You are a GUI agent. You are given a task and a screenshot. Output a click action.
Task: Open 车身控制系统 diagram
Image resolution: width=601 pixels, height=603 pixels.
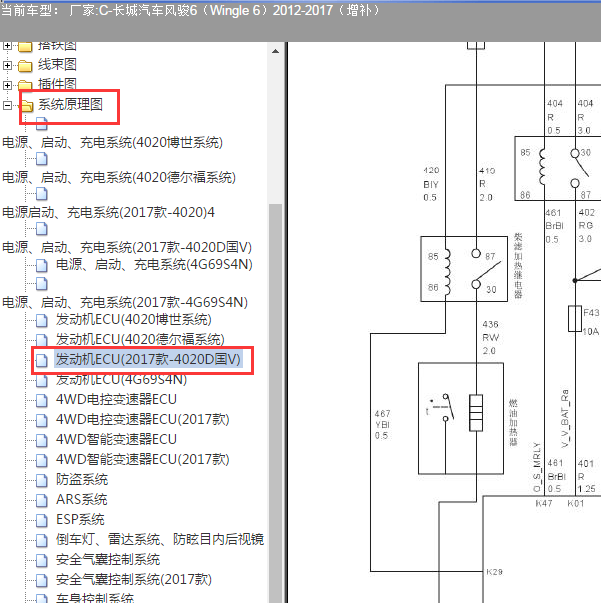coord(95,598)
